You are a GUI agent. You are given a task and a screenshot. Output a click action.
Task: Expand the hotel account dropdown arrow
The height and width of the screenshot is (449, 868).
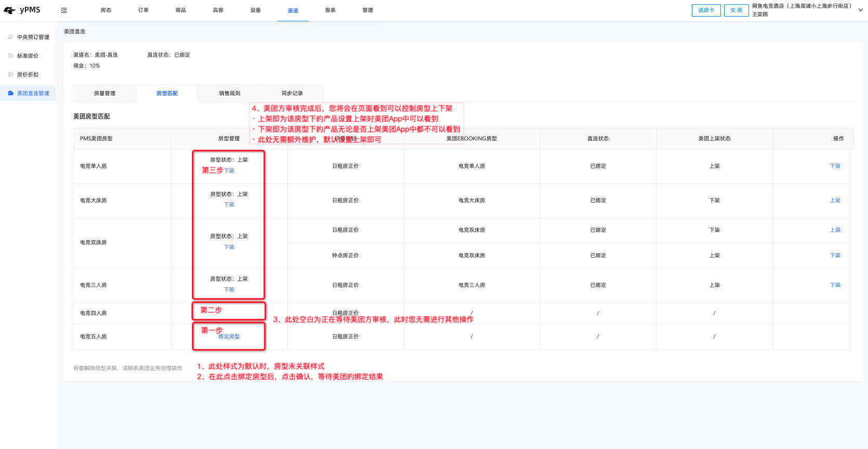[860, 10]
